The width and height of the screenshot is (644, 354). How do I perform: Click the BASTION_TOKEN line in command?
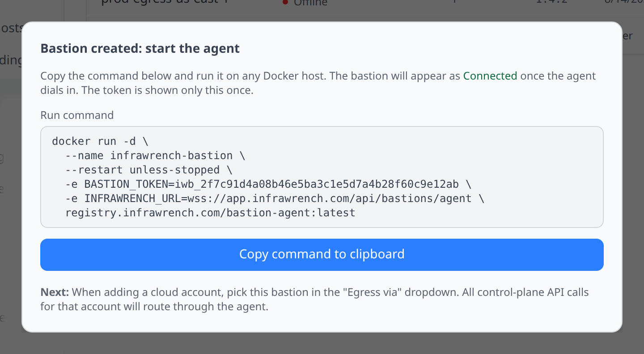(268, 184)
